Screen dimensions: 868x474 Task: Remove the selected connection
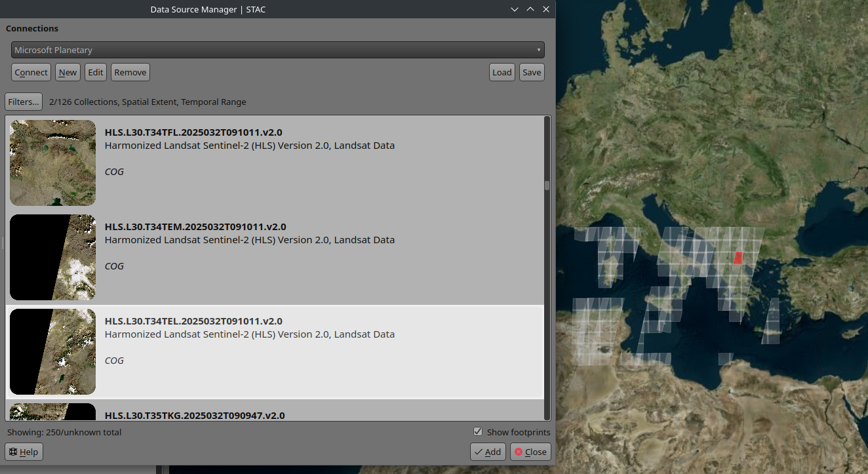click(x=130, y=72)
